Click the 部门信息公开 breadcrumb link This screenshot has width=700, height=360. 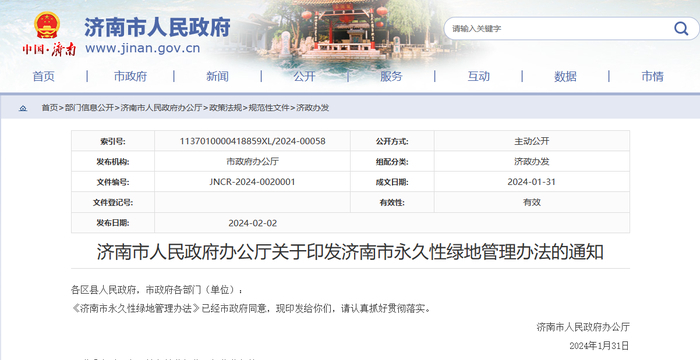89,108
